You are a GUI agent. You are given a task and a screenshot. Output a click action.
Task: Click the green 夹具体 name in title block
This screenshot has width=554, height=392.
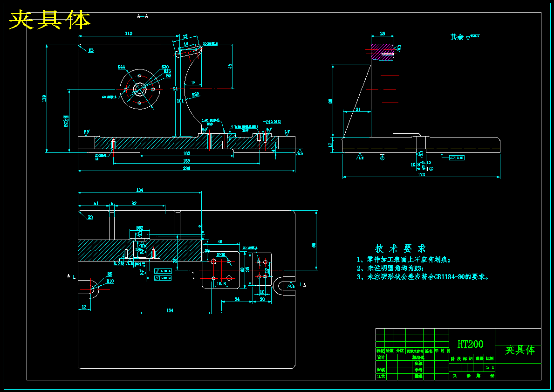[520, 350]
